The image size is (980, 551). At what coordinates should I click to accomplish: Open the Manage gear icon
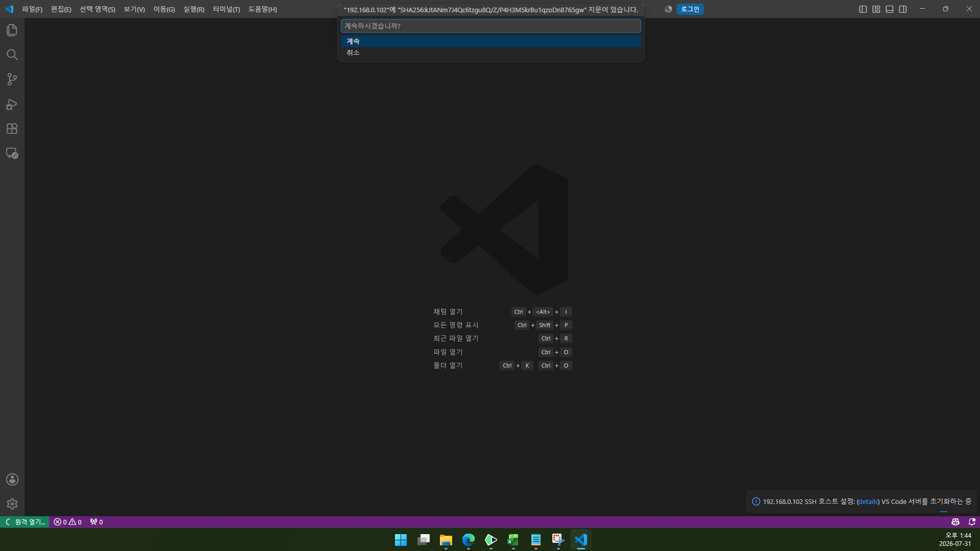pyautogui.click(x=12, y=504)
